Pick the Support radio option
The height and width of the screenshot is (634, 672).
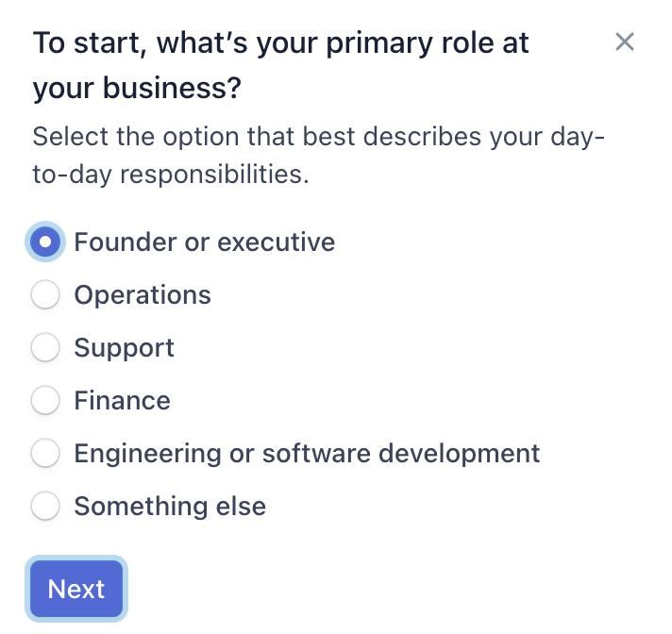45,347
